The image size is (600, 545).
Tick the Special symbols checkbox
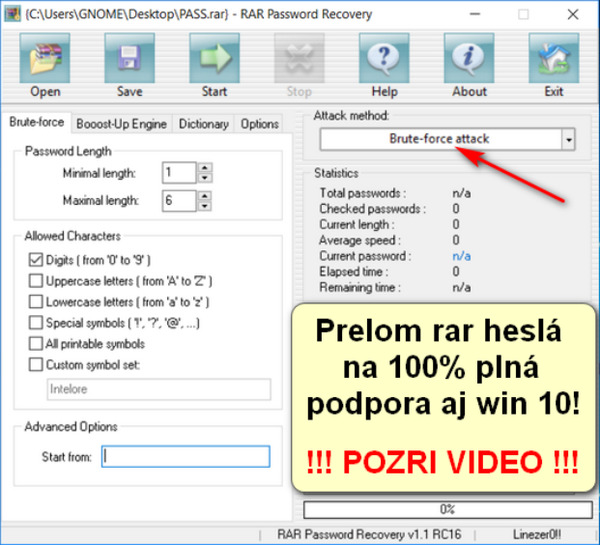pos(36,323)
